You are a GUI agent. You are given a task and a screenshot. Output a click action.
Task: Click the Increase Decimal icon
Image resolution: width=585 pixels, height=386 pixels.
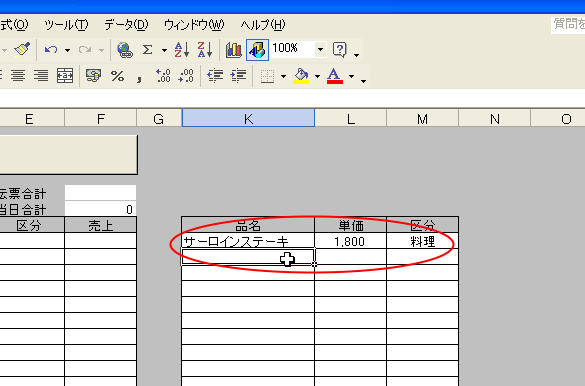163,76
